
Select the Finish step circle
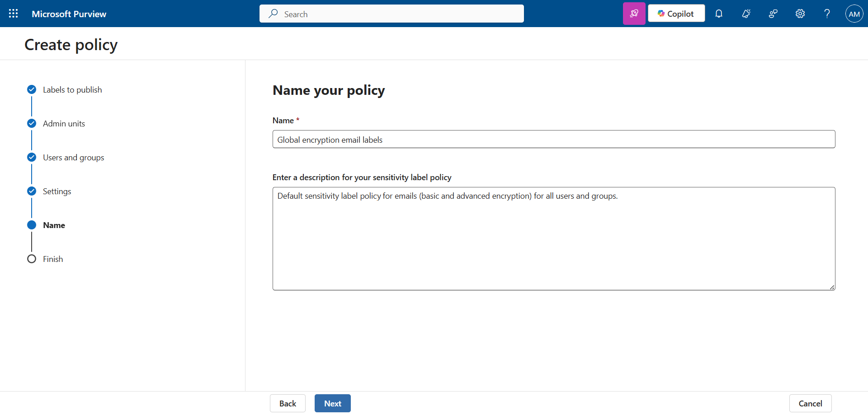(32, 259)
